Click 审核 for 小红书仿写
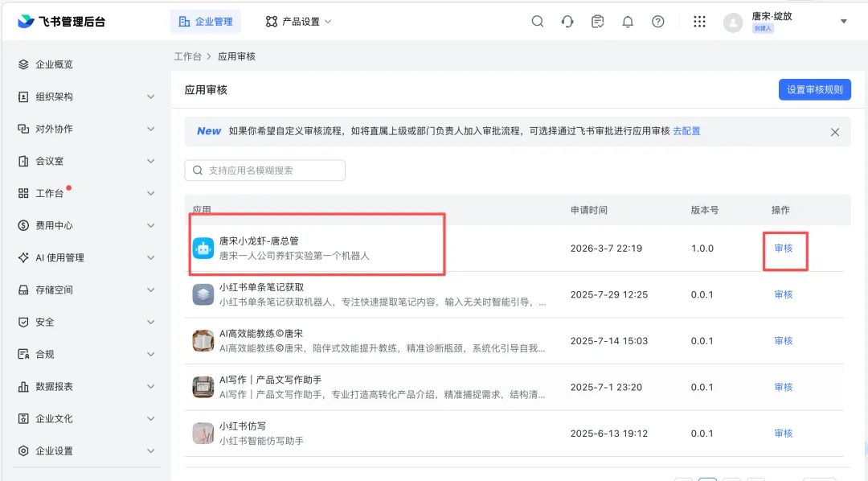 coord(784,434)
